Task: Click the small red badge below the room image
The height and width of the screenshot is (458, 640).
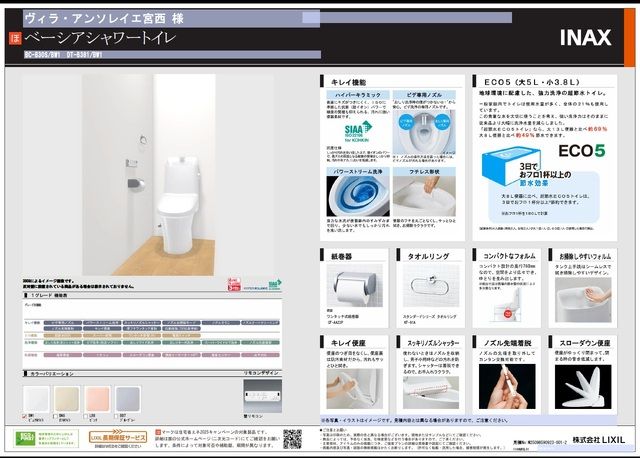Action: point(234,284)
